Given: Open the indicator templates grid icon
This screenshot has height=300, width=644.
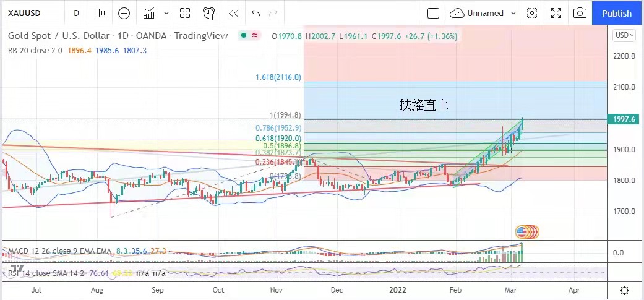Looking at the screenshot, I should pos(185,13).
